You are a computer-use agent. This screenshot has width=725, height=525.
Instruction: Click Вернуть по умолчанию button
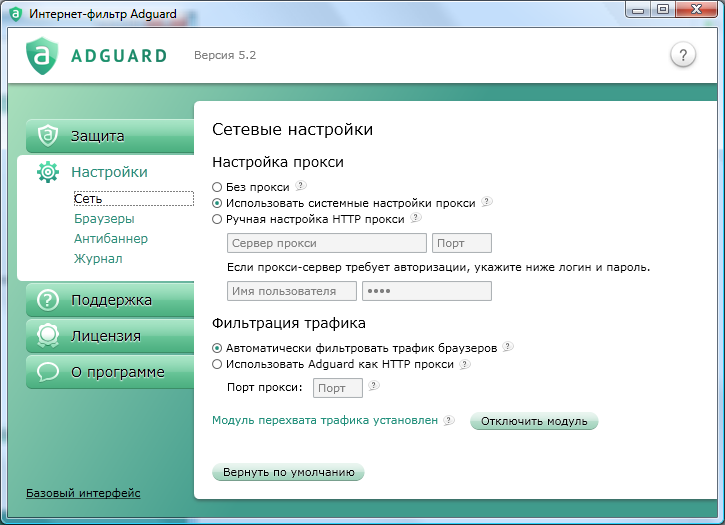click(288, 472)
